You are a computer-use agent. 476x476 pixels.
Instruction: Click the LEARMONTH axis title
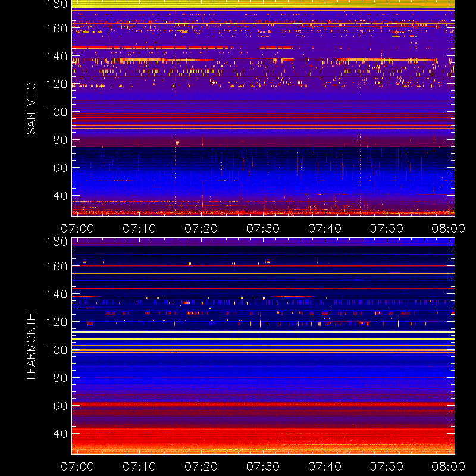tap(31, 346)
